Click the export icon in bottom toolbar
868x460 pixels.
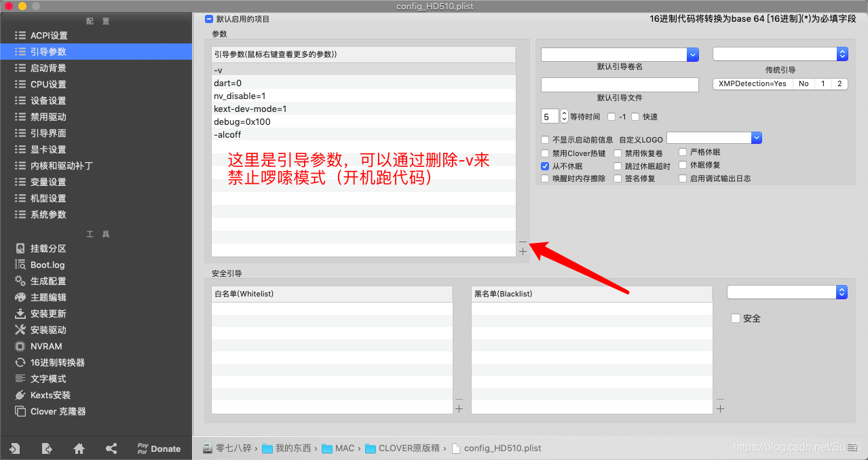(x=47, y=448)
